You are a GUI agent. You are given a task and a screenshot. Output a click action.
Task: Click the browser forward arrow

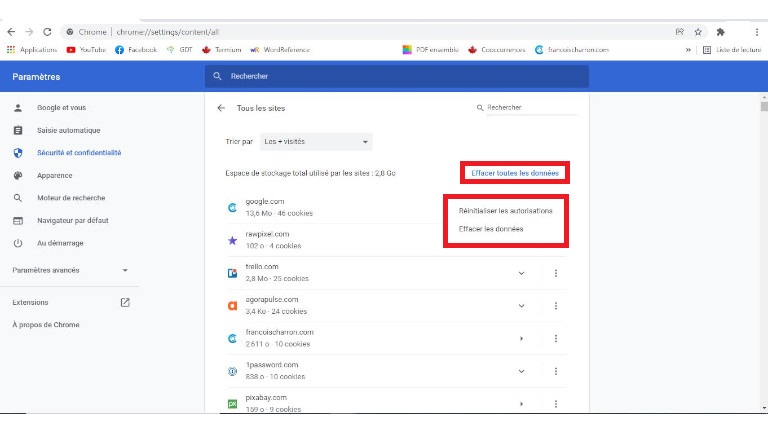point(29,32)
